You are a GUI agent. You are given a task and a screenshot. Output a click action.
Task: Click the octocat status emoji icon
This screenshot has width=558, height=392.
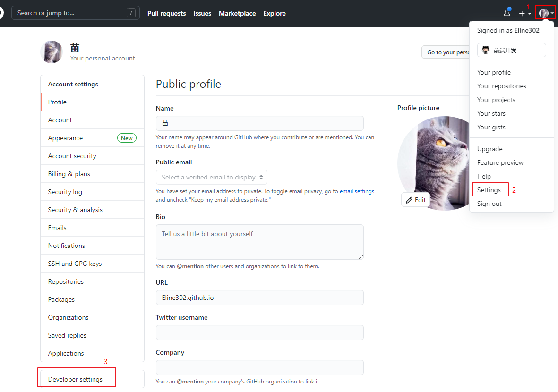[x=485, y=50]
